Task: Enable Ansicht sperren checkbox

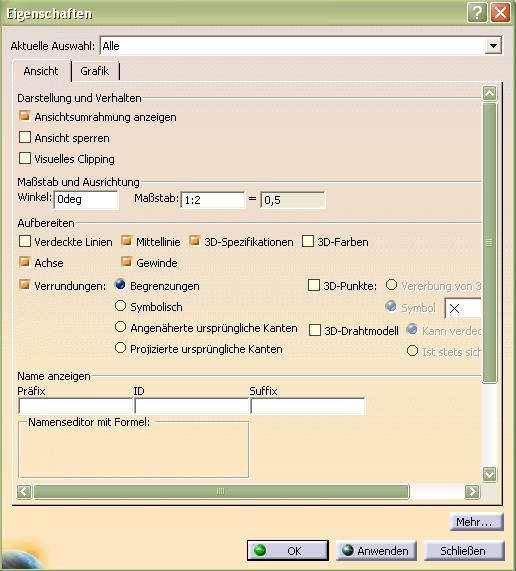Action: (x=25, y=137)
